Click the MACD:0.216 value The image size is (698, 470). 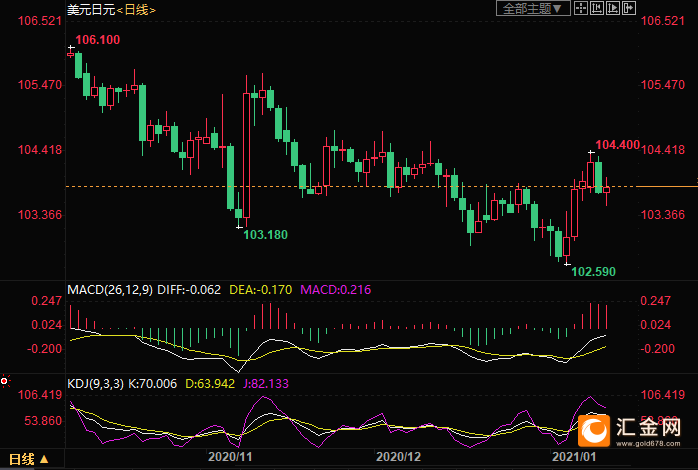[x=336, y=290]
